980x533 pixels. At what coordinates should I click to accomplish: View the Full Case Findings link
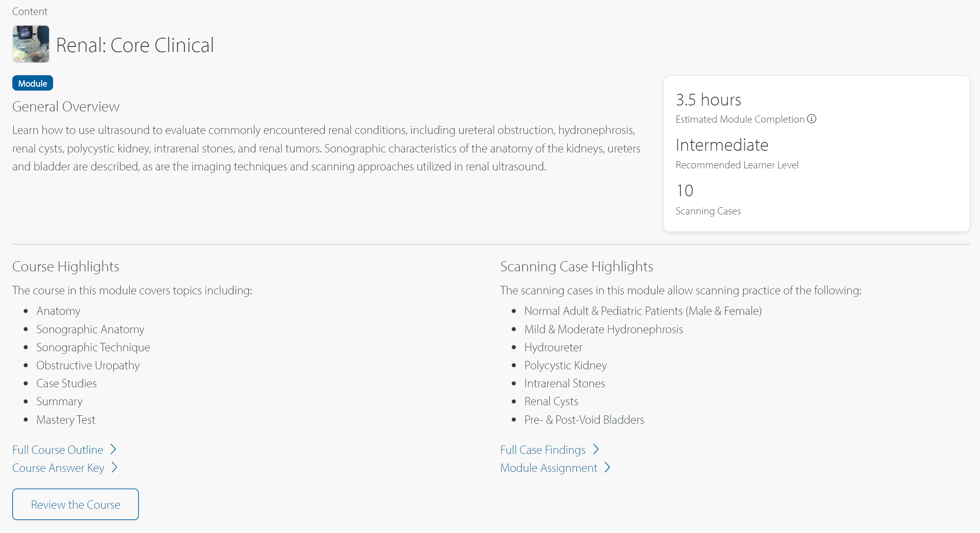click(543, 450)
